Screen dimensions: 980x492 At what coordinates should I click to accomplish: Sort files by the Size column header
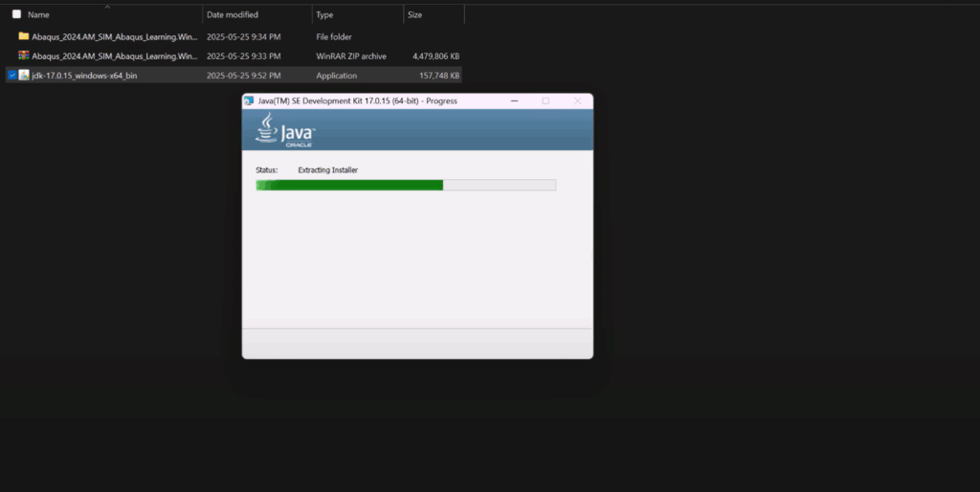click(415, 14)
